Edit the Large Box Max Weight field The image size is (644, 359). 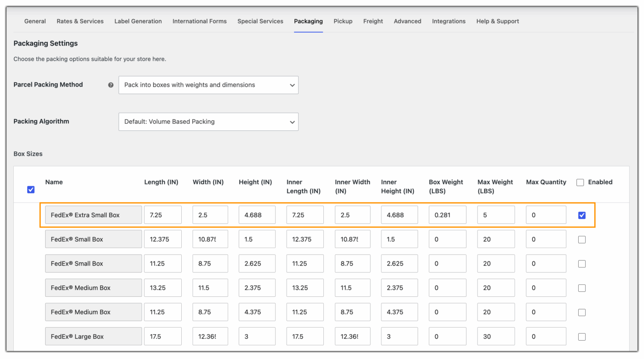[x=496, y=336]
